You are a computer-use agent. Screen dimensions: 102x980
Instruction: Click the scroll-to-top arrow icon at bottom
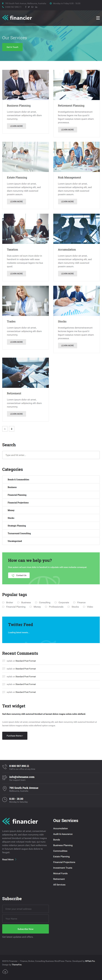[x=5, y=971]
